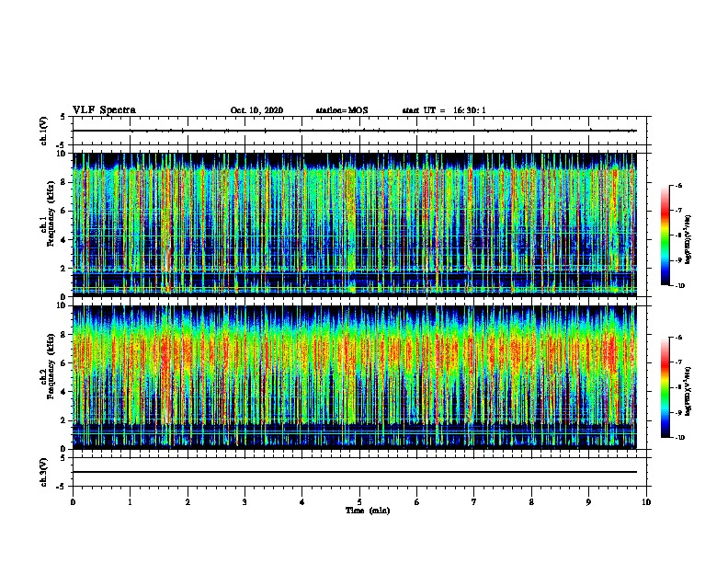Image resolution: width=728 pixels, height=563 pixels.
Task: Click the ch.3 voltage flat trace
Action: [354, 472]
